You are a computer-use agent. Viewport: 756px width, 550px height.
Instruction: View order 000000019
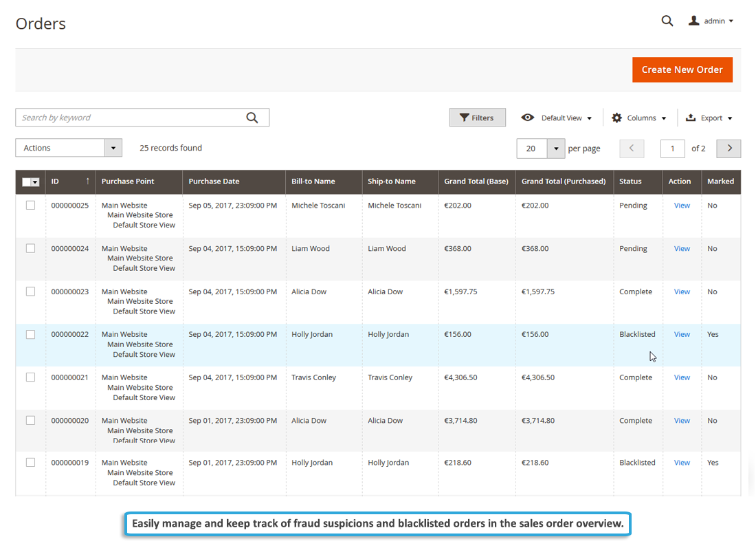682,462
